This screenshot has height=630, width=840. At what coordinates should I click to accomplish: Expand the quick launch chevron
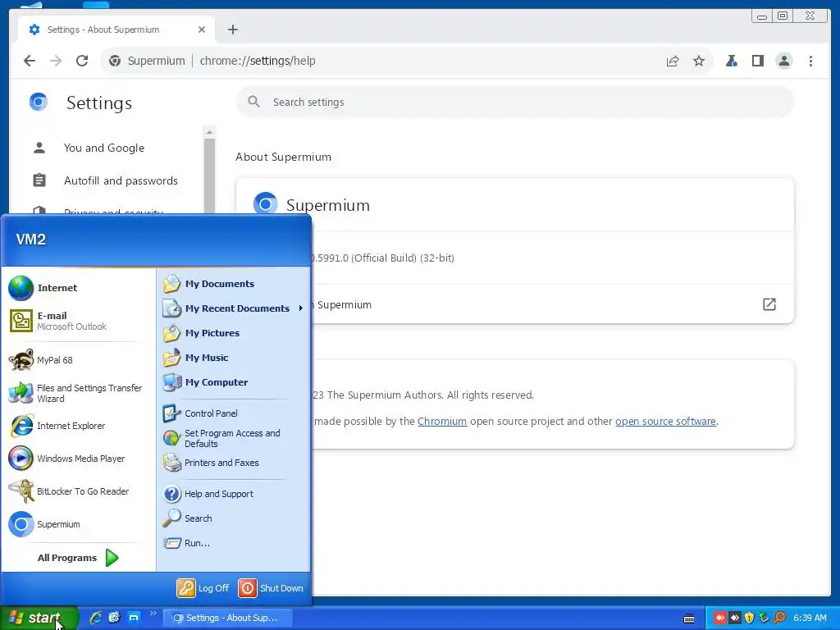(x=153, y=614)
